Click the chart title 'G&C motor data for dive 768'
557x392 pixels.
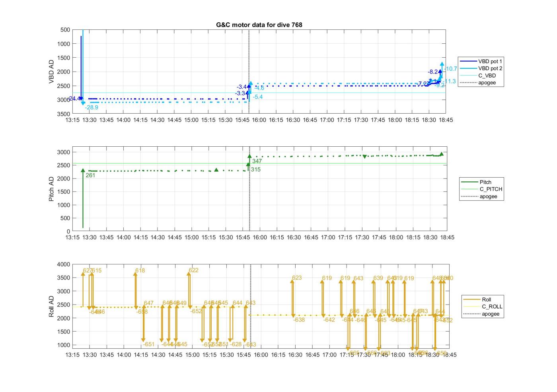coord(259,25)
